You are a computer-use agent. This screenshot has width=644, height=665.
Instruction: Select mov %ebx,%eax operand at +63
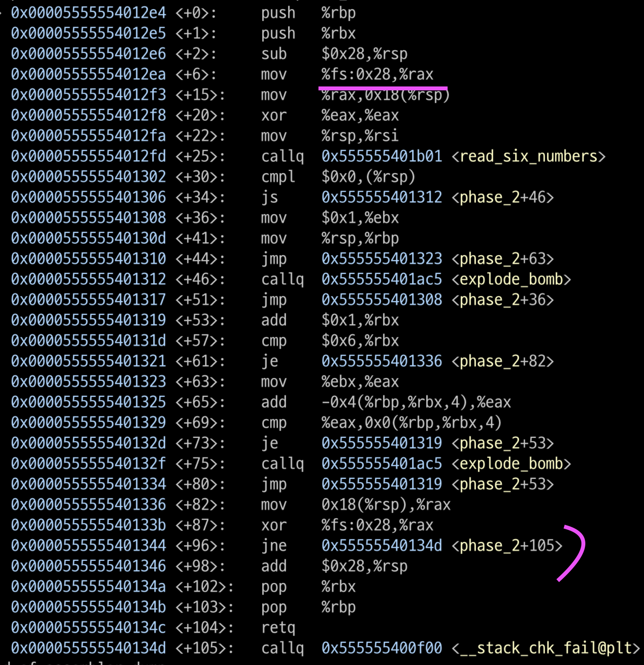360,382
